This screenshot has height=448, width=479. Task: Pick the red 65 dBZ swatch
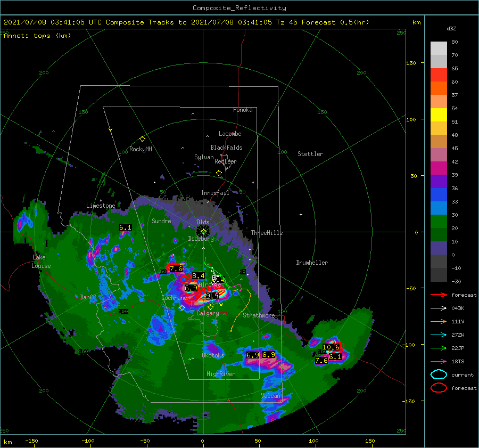pyautogui.click(x=439, y=75)
